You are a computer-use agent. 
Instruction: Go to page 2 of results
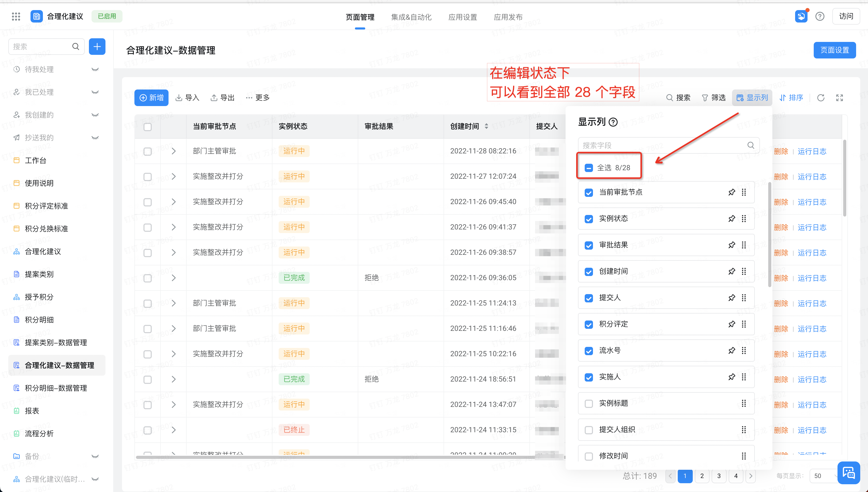click(x=702, y=476)
